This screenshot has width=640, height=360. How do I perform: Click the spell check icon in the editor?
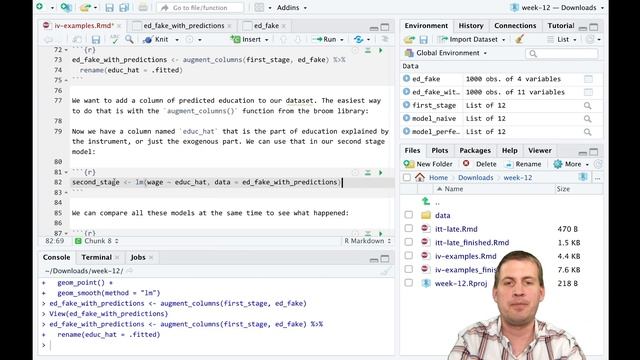pyautogui.click(x=115, y=39)
